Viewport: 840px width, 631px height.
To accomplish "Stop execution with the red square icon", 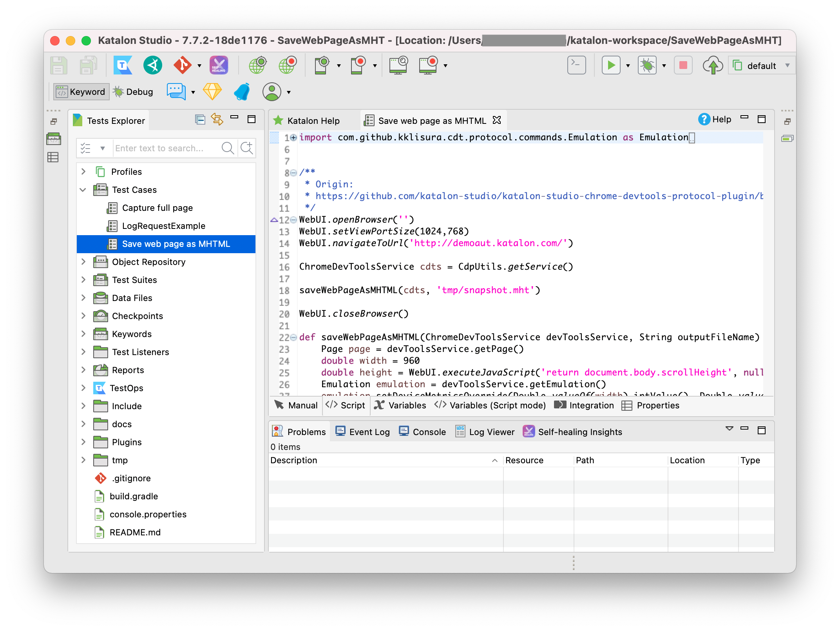I will point(683,65).
